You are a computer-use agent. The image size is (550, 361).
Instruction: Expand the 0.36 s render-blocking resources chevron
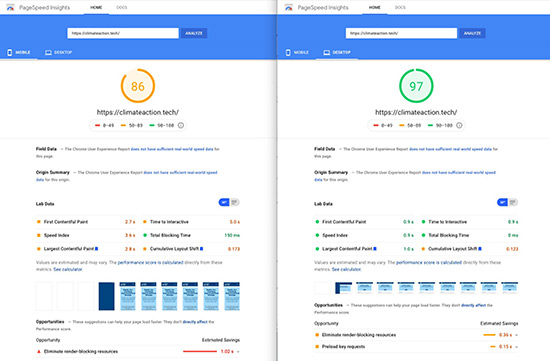tap(516, 335)
